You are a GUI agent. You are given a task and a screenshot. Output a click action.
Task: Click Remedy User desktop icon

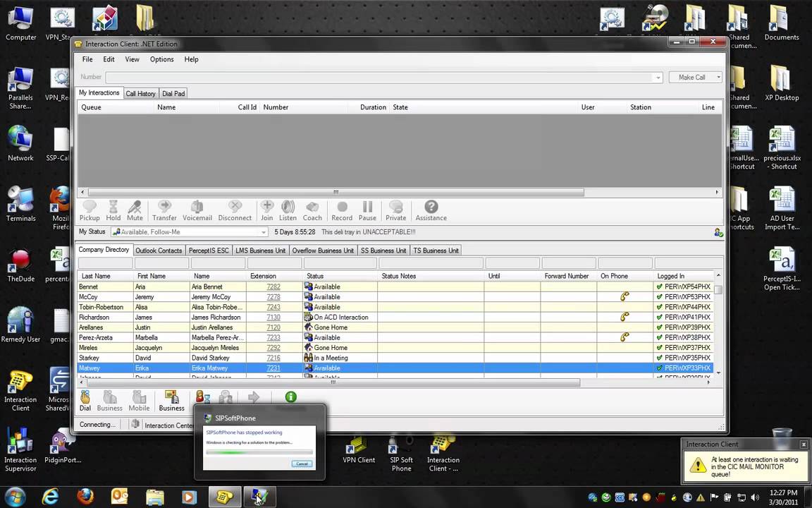[20, 325]
